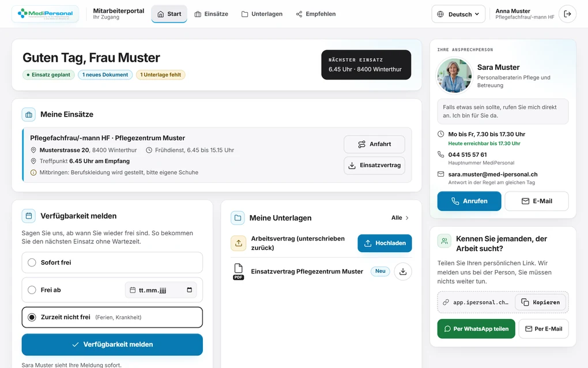588x368 pixels.
Task: Click the PDF file icon of Einsatzvertrag
Action: click(x=239, y=272)
